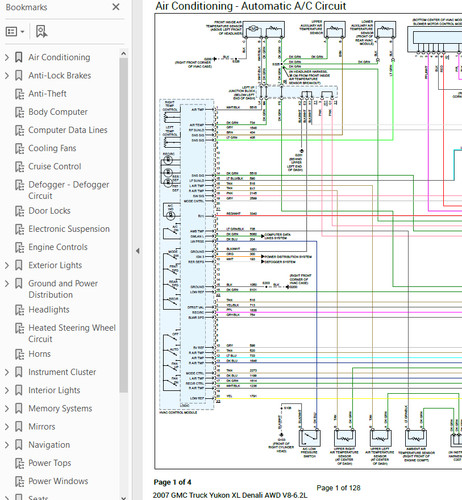This screenshot has height=500, width=462.
Task: Click the Headlights bookmark icon
Action: 20,310
